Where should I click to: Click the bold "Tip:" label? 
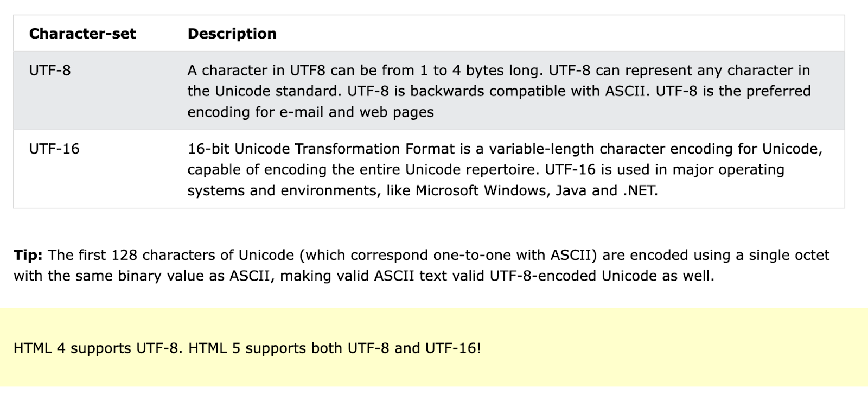click(x=28, y=255)
